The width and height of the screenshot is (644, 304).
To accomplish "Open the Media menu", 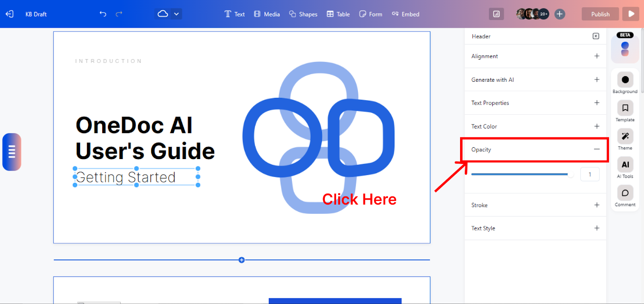I will point(267,14).
